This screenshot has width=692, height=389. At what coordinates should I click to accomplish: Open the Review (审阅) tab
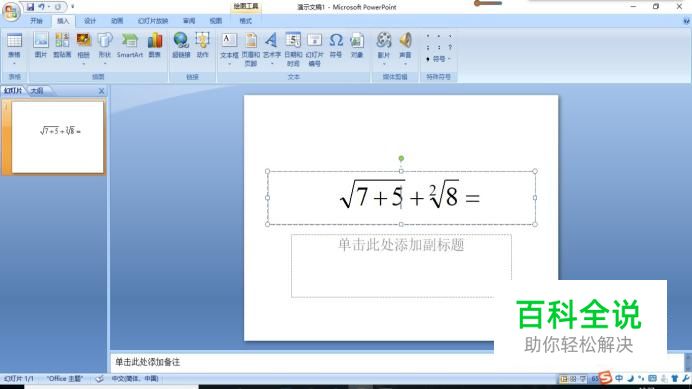coord(189,21)
